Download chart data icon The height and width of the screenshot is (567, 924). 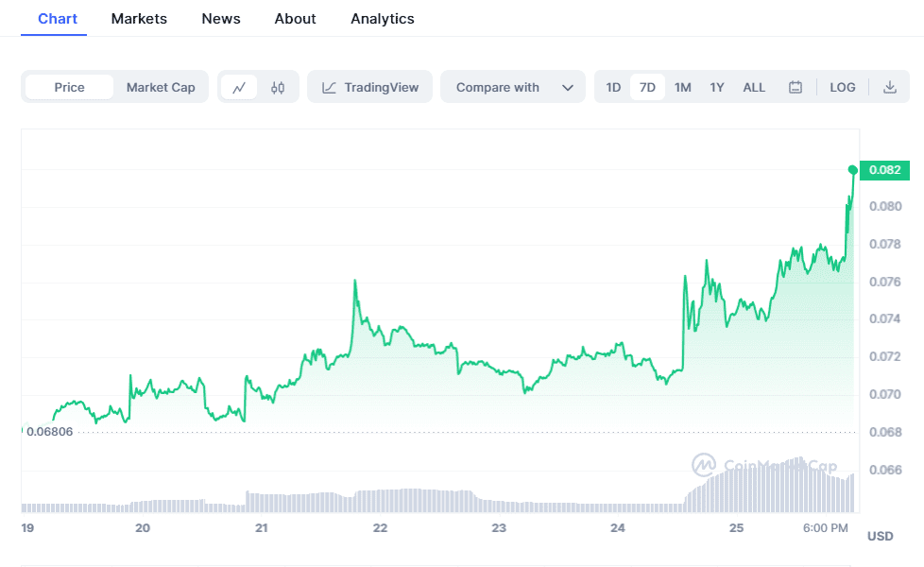click(x=890, y=87)
